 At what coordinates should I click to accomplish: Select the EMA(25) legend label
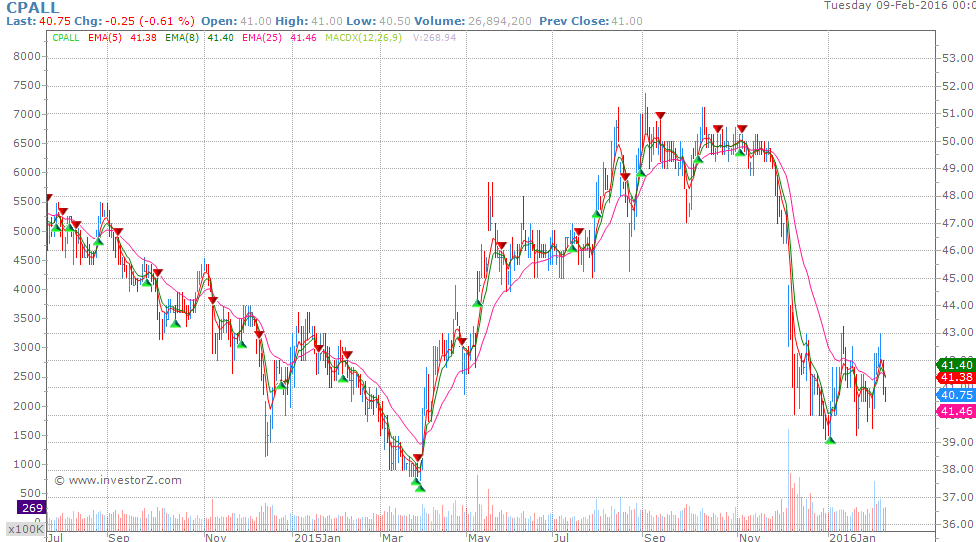261,38
